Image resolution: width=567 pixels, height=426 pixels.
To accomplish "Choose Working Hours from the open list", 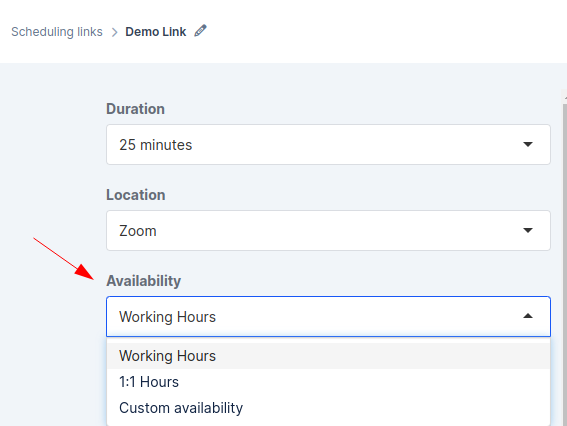I will tap(328, 356).
